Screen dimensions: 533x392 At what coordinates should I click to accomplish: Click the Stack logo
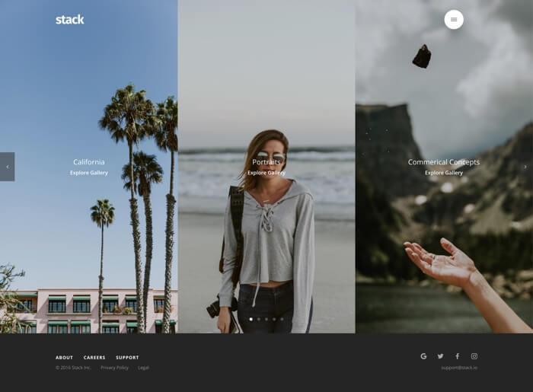click(69, 20)
